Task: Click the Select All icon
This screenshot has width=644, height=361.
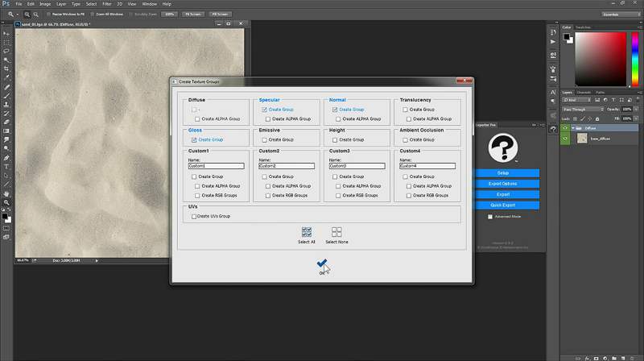Action: (x=307, y=232)
